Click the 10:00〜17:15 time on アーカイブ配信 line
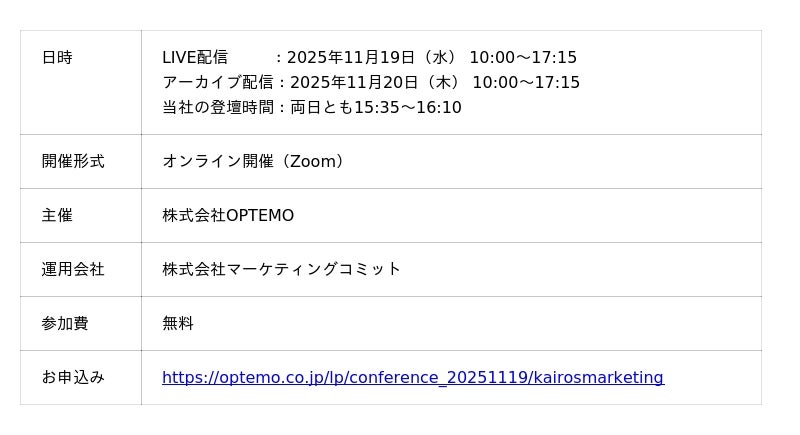Image resolution: width=800 pixels, height=435 pixels. tap(526, 83)
